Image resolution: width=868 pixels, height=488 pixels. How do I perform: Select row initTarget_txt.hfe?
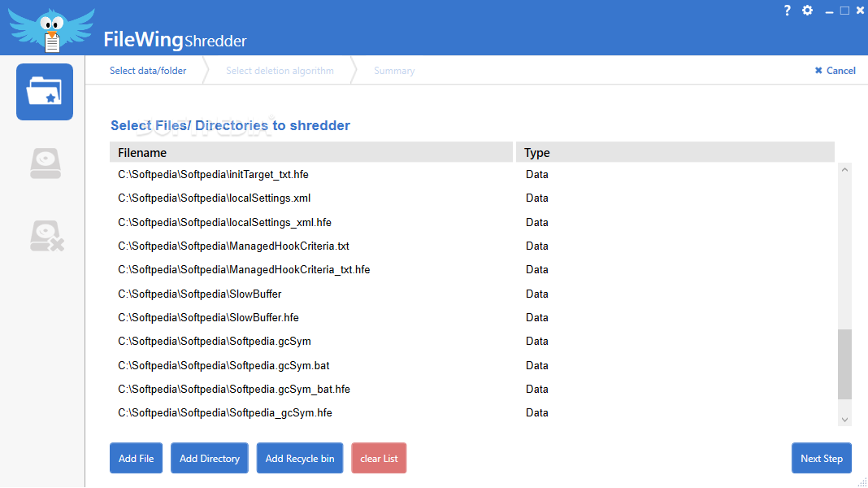point(472,175)
